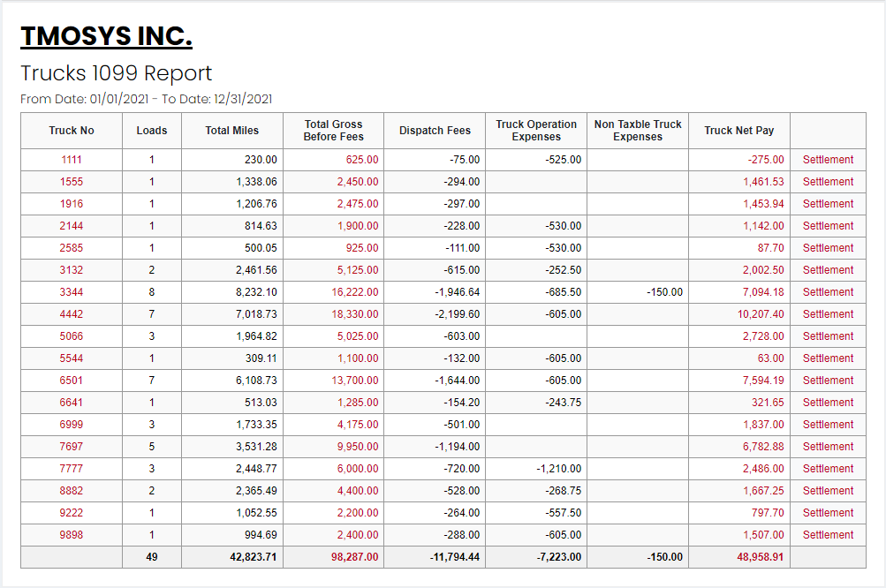Open truck number 4442 link

pyautogui.click(x=72, y=314)
